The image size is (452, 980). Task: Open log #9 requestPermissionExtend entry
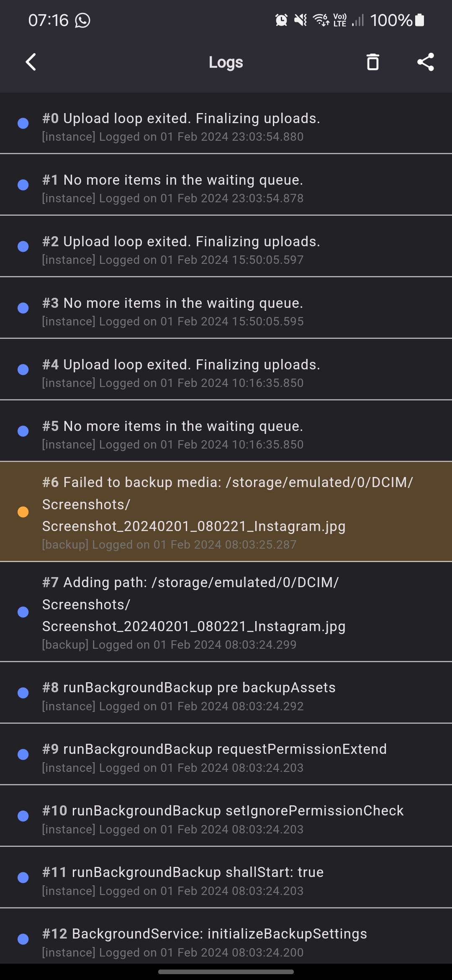click(226, 754)
